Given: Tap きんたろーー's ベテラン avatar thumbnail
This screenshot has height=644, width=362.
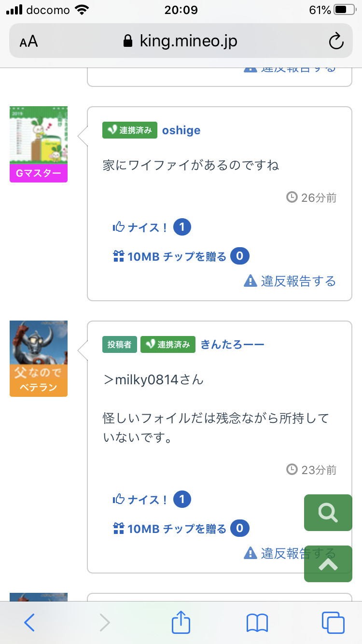Looking at the screenshot, I should click(39, 358).
